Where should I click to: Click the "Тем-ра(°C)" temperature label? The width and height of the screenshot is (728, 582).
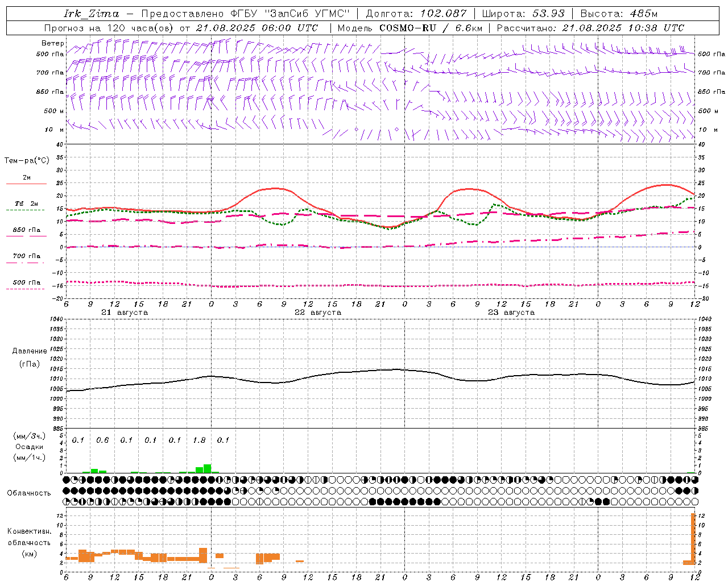click(x=27, y=161)
